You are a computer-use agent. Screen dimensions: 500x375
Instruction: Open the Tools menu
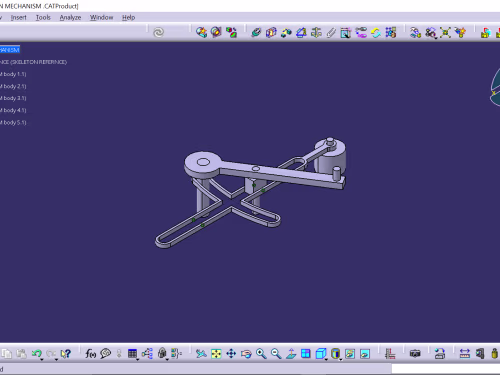pyautogui.click(x=43, y=17)
